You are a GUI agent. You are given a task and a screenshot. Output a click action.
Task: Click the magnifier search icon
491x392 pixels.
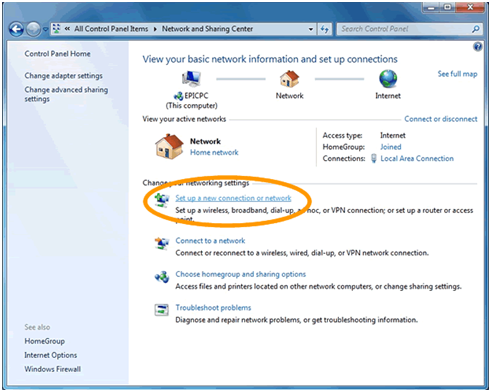click(476, 29)
